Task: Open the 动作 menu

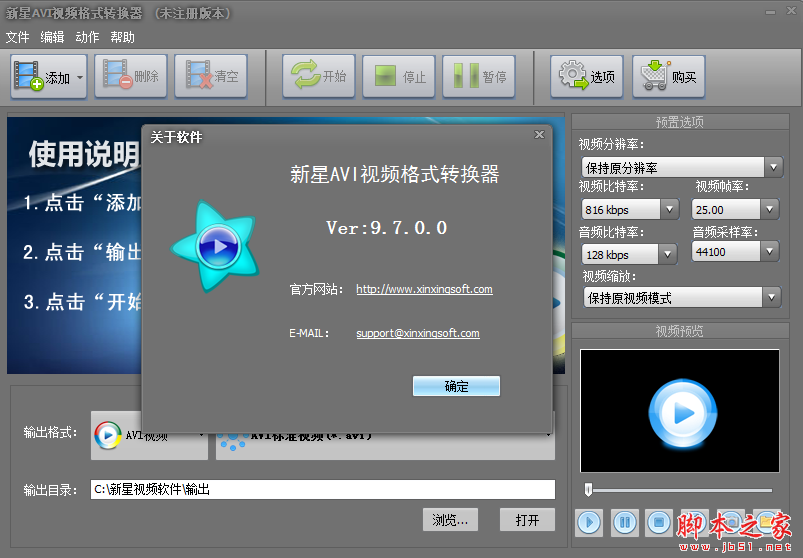Action: 87,37
